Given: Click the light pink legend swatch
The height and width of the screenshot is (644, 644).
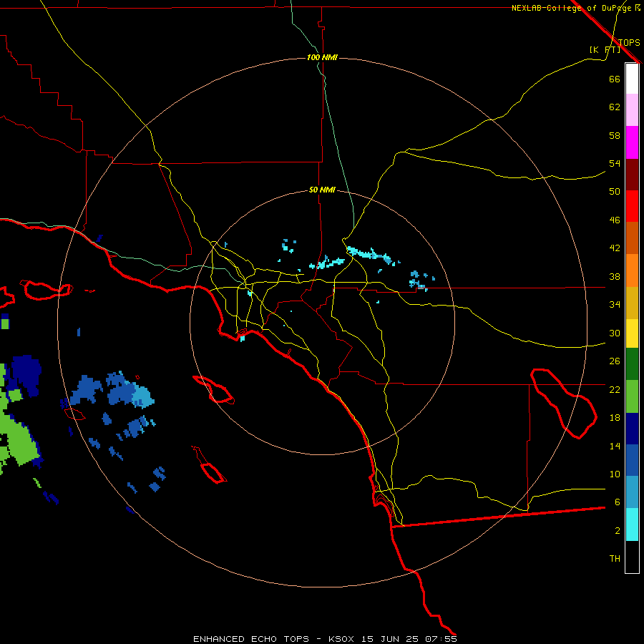Looking at the screenshot, I should [632, 109].
